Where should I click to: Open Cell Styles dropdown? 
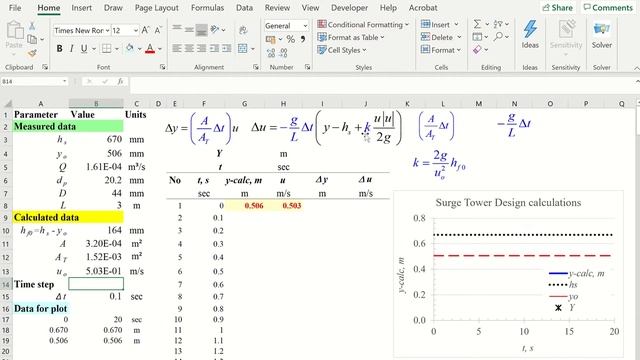(x=342, y=50)
